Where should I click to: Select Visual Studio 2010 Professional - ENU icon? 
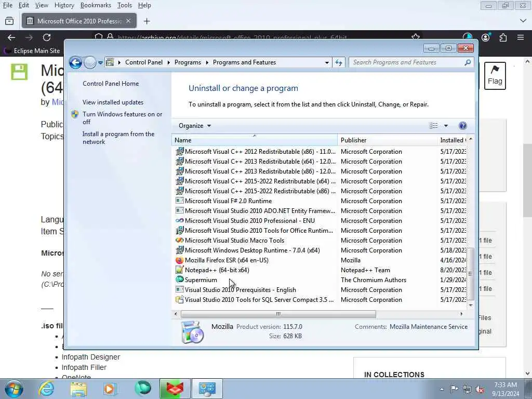coord(179,220)
